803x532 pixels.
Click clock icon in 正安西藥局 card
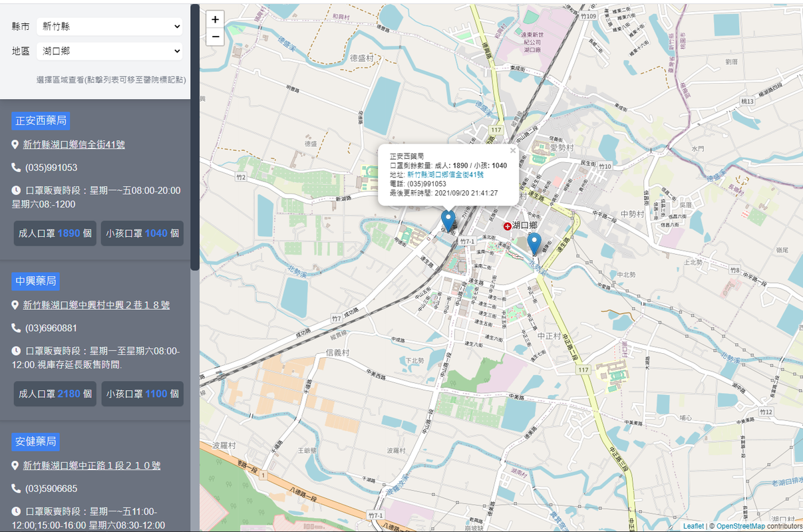click(16, 190)
